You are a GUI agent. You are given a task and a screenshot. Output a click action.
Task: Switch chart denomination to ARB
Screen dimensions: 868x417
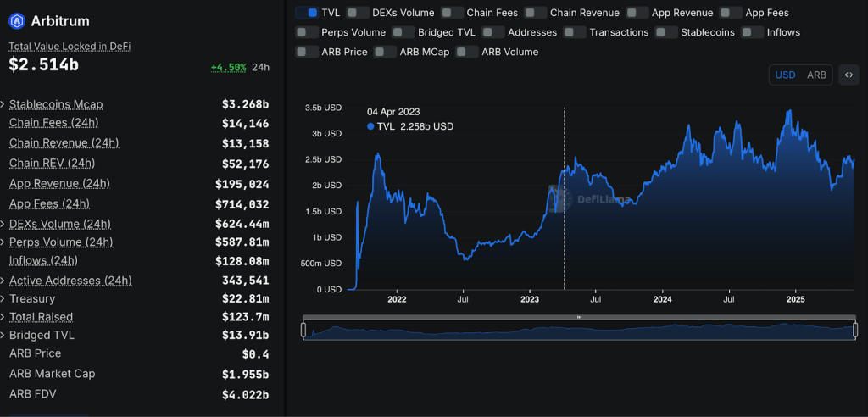(x=816, y=75)
